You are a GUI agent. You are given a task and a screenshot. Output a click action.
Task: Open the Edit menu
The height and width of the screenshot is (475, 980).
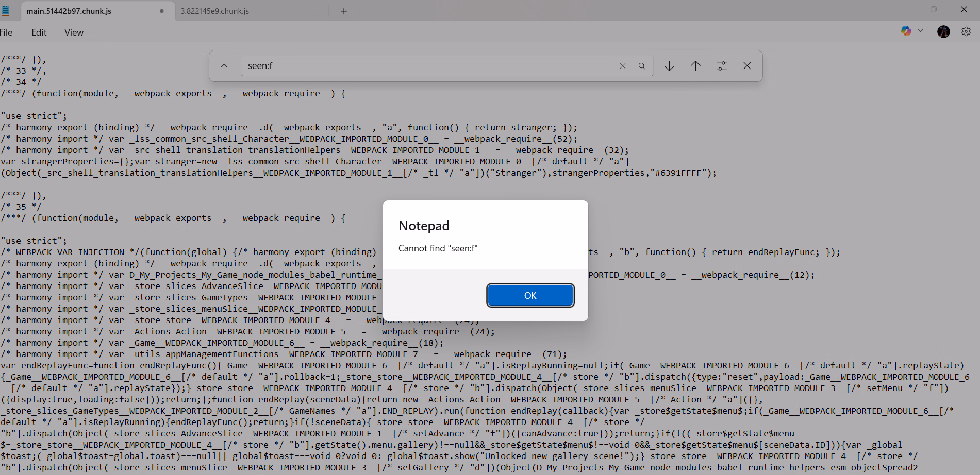point(39,32)
